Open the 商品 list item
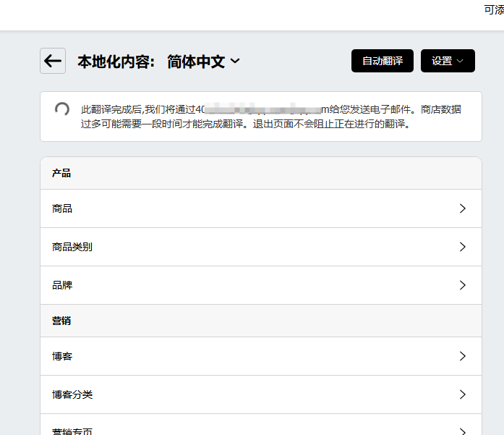The image size is (504, 435). [x=62, y=208]
